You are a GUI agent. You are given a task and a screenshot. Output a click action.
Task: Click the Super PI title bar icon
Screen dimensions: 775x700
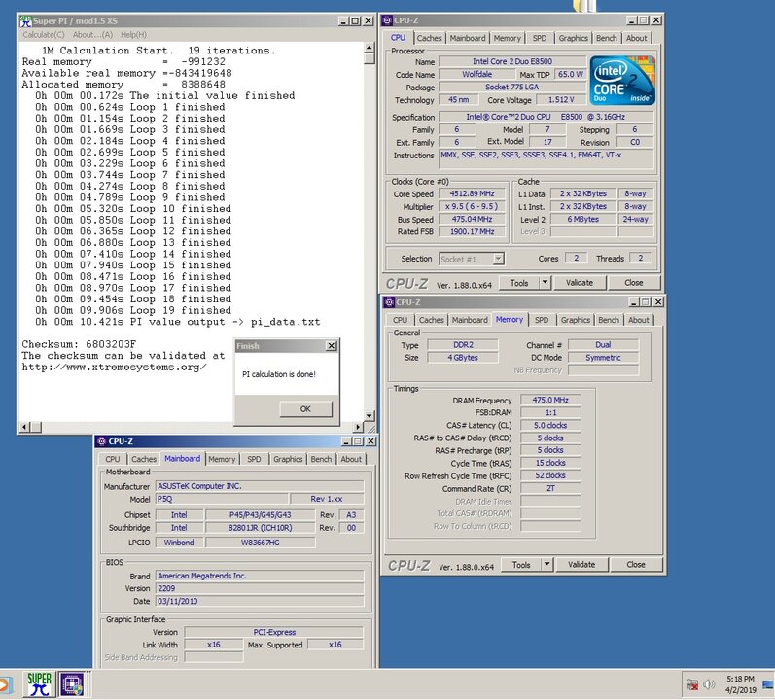[x=25, y=20]
